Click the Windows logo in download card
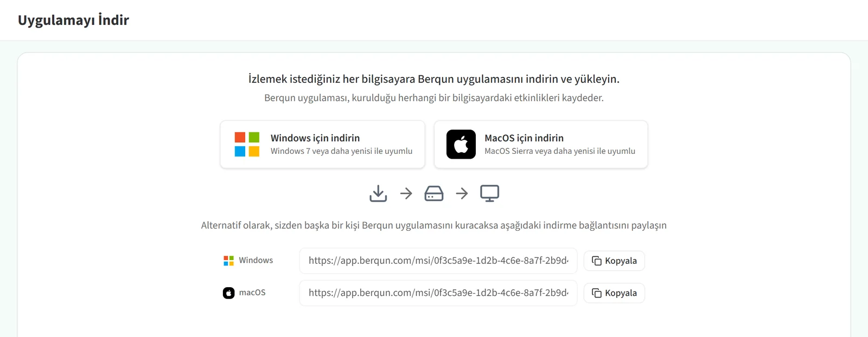 (247, 144)
